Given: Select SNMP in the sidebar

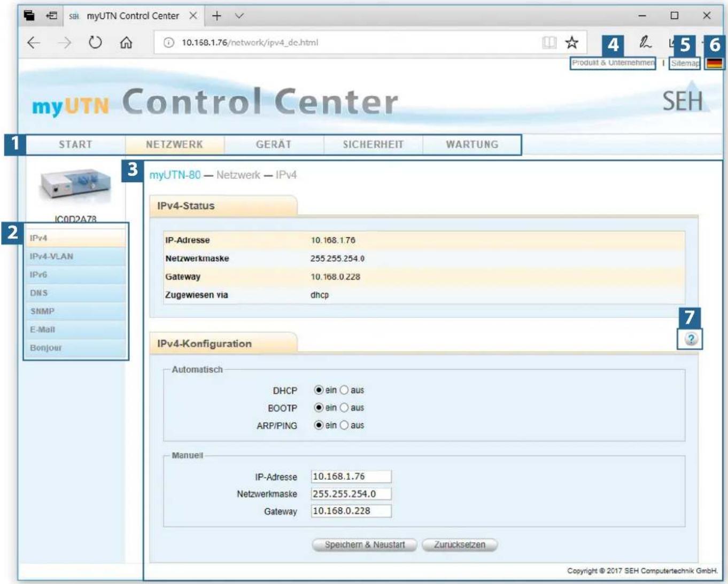Looking at the screenshot, I should tap(75, 311).
